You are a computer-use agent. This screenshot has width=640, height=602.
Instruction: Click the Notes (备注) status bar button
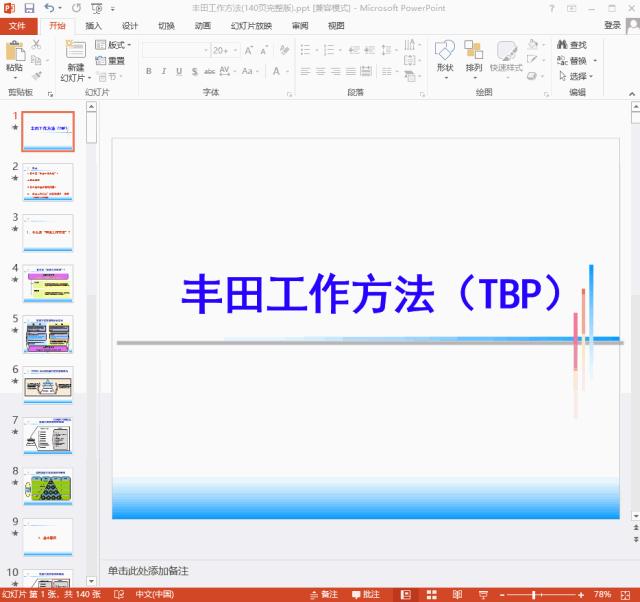tap(324, 595)
